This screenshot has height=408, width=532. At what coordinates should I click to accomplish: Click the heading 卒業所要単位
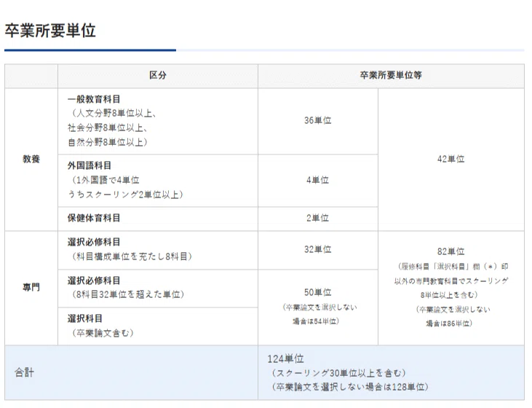(50, 31)
